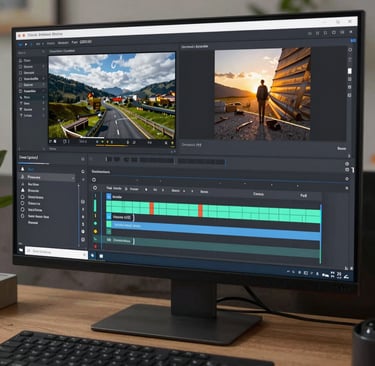Click the blue vertical playhead at timeline end

(321, 233)
